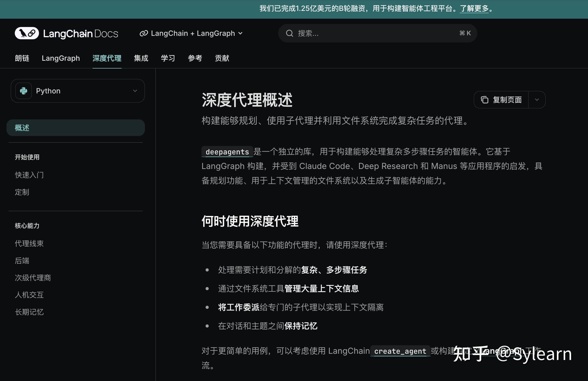Screen dimensions: 588x381
Task: Open 后端 sidebar page
Action: point(22,261)
